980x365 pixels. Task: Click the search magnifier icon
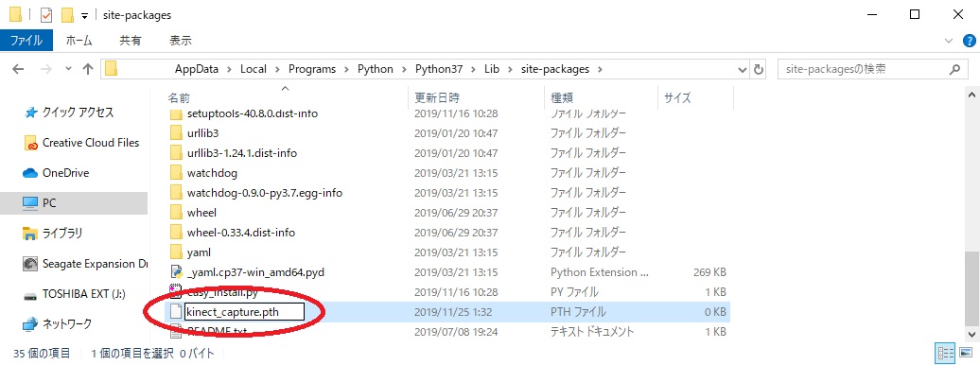pyautogui.click(x=954, y=69)
